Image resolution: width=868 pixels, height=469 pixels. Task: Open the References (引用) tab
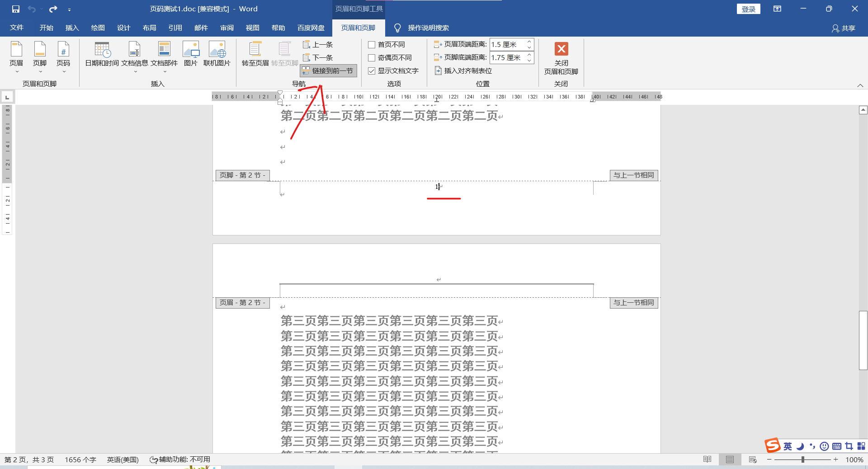(175, 28)
